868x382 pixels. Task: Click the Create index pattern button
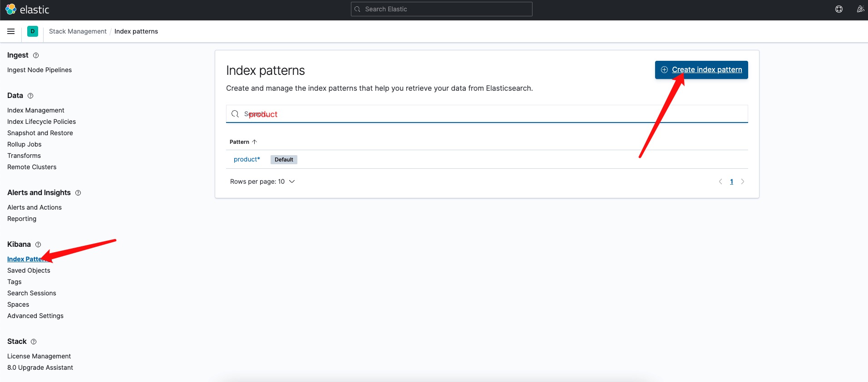(701, 70)
